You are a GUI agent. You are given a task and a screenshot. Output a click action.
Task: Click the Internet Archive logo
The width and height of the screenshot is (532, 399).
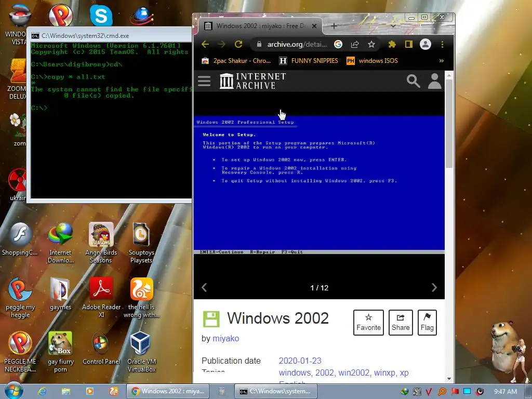[253, 81]
